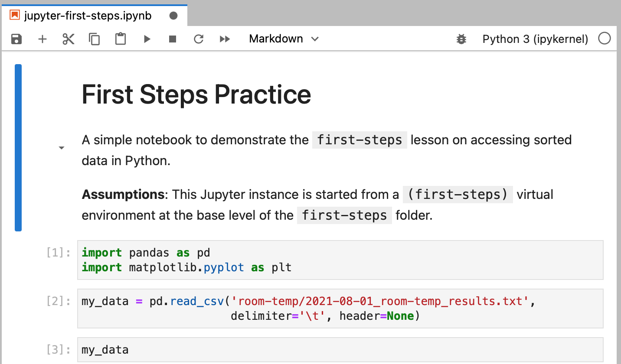Paste cell from the clipboard icon

tap(121, 39)
